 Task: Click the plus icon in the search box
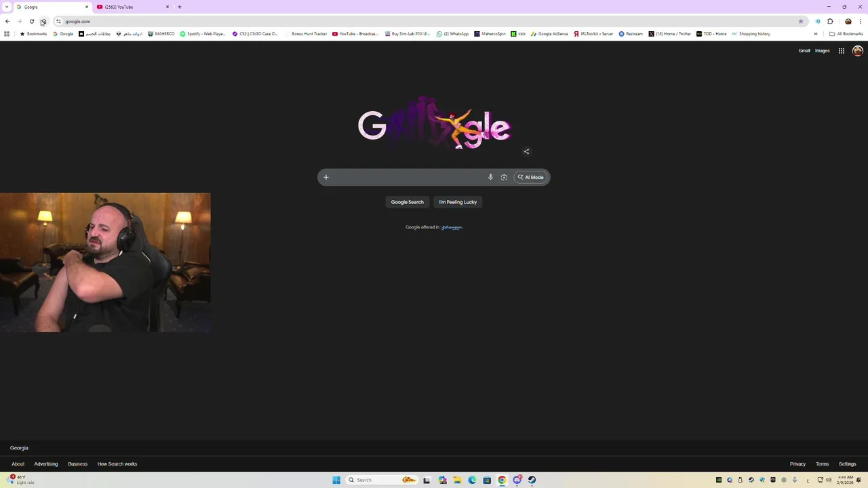coord(325,177)
